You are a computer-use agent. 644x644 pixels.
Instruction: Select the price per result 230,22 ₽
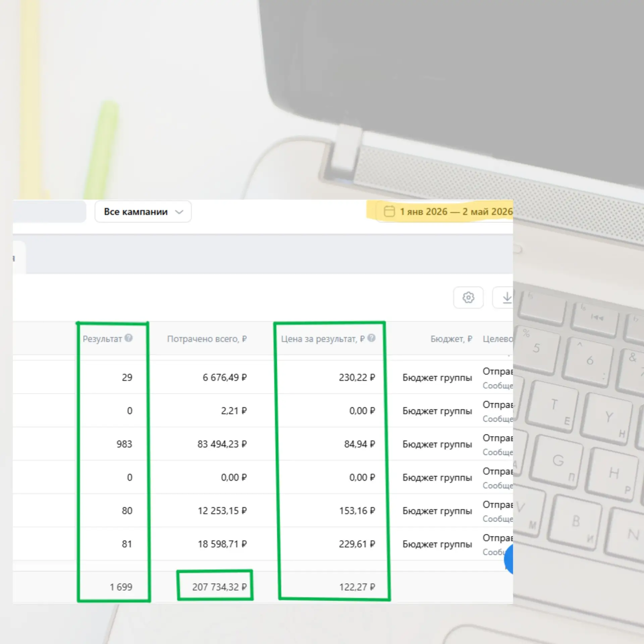(x=357, y=377)
